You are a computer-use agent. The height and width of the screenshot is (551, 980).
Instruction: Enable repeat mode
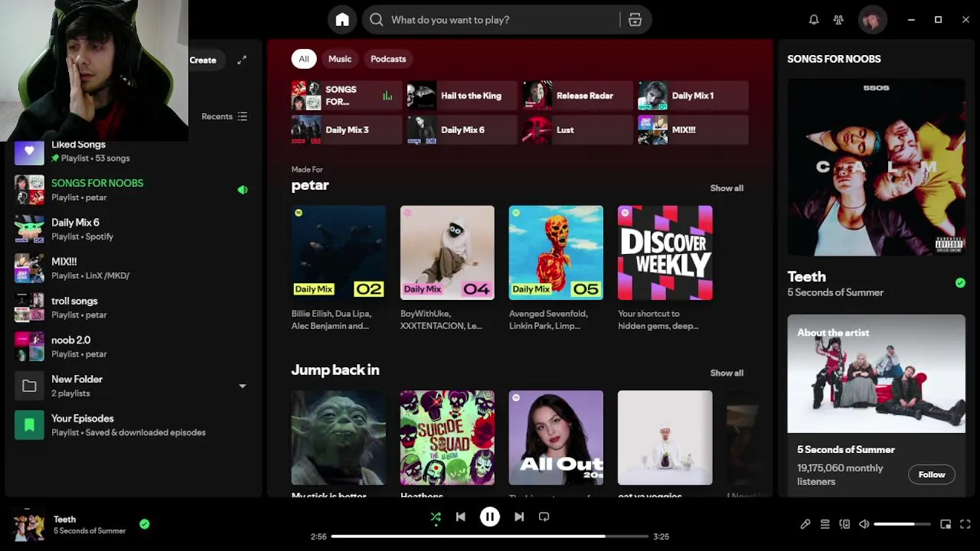point(544,517)
